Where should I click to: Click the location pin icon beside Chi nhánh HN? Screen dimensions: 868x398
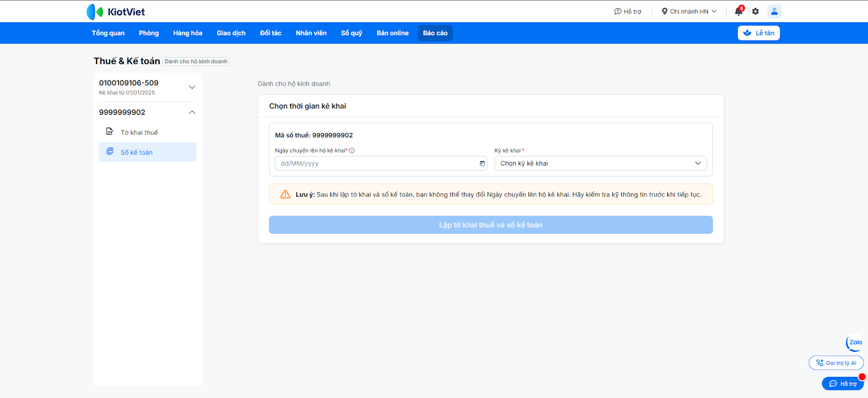coord(665,11)
